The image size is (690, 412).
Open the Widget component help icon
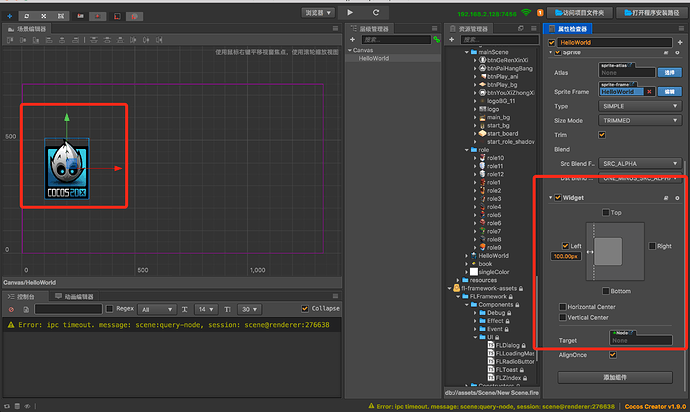(666, 198)
